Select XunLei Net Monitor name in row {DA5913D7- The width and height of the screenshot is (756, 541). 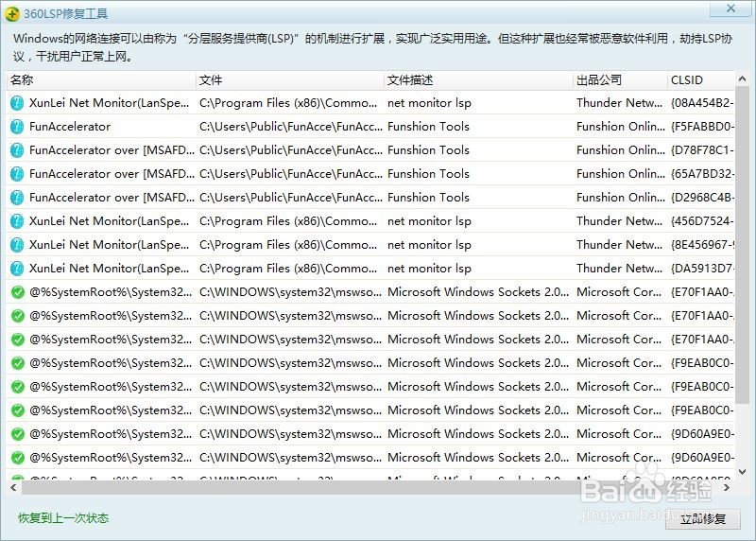point(110,269)
